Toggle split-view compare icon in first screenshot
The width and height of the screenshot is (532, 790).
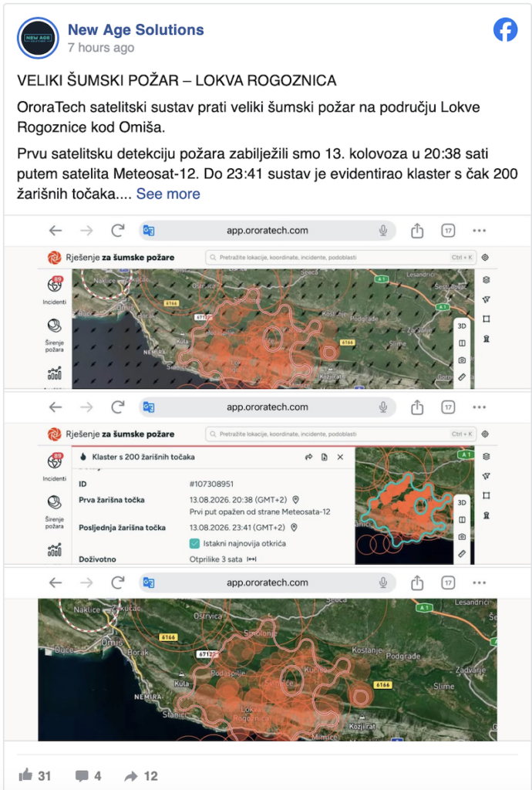tap(462, 343)
